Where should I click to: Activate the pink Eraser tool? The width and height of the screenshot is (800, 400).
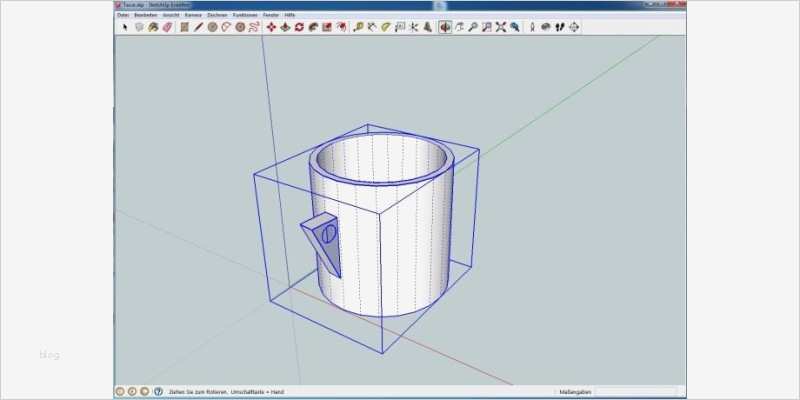tap(167, 27)
